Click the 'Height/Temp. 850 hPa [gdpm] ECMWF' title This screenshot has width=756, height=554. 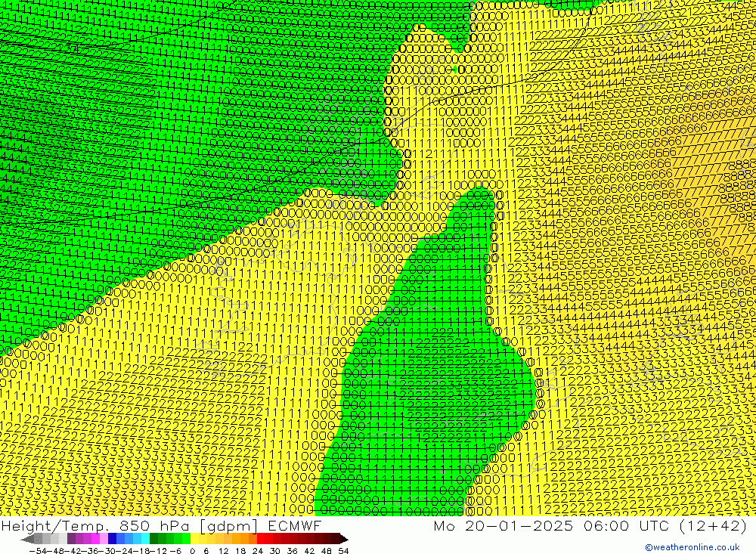(161, 525)
